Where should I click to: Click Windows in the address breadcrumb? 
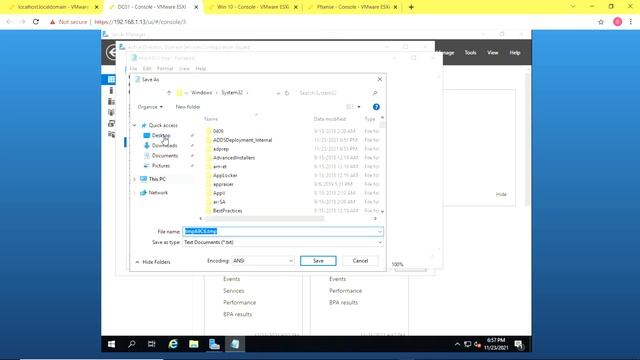pyautogui.click(x=202, y=93)
